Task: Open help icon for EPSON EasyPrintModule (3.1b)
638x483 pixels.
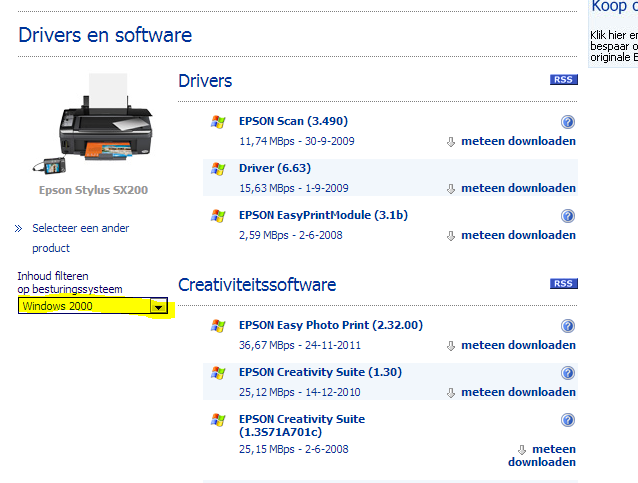Action: (x=568, y=216)
